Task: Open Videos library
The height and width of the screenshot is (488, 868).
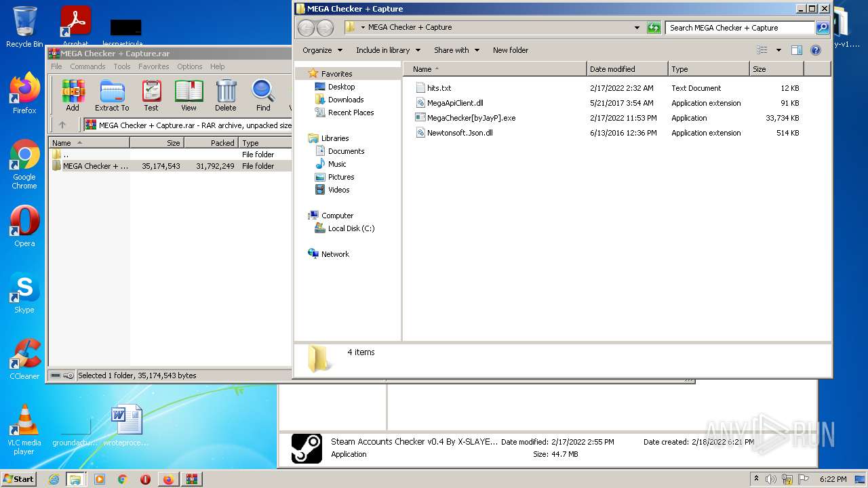Action: [x=339, y=190]
